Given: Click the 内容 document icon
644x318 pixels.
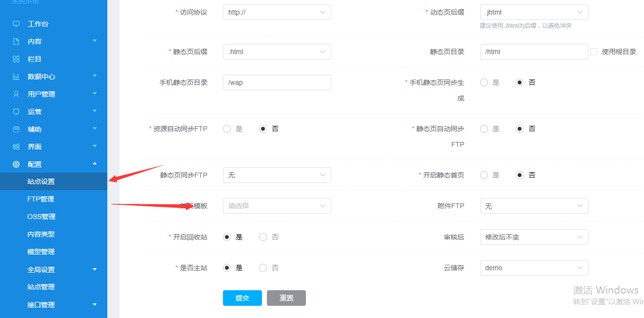Looking at the screenshot, I should 16,41.
